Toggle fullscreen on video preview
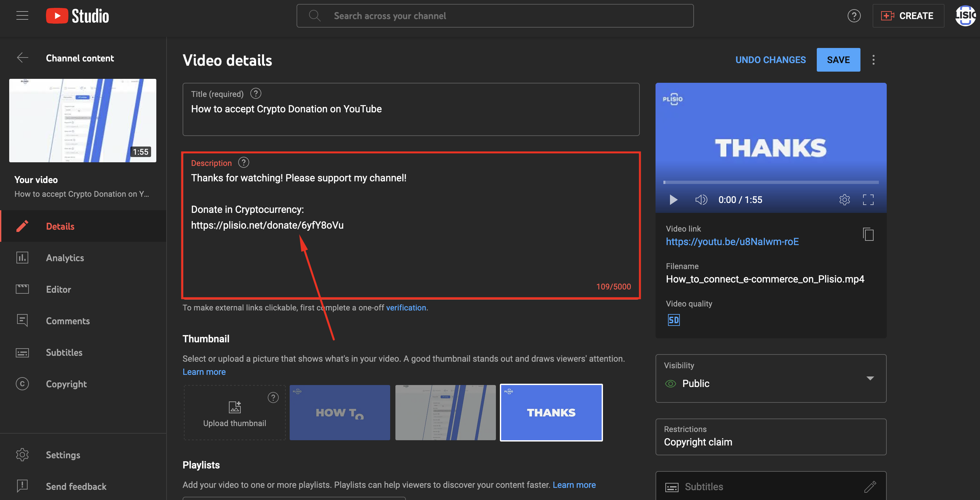 pyautogui.click(x=868, y=200)
